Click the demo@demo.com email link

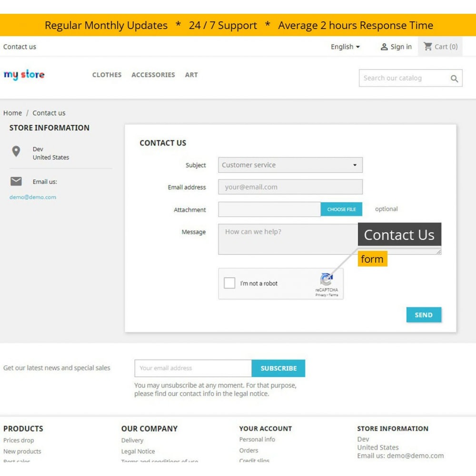coord(33,197)
